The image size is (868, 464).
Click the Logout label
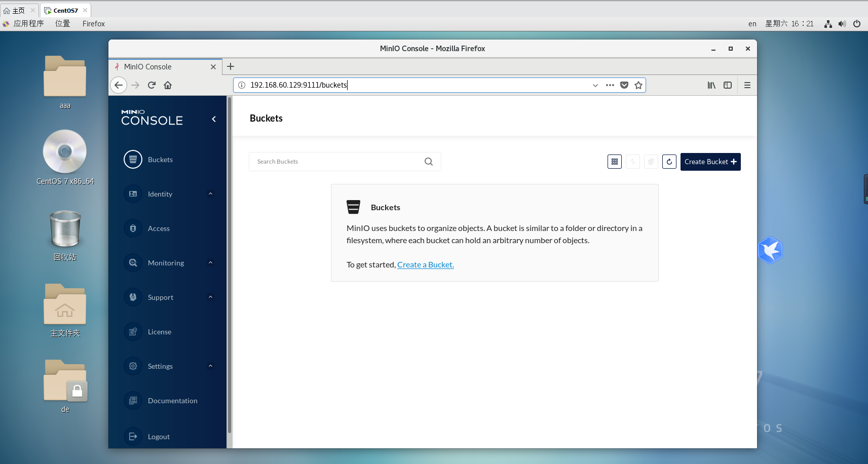[159, 437]
